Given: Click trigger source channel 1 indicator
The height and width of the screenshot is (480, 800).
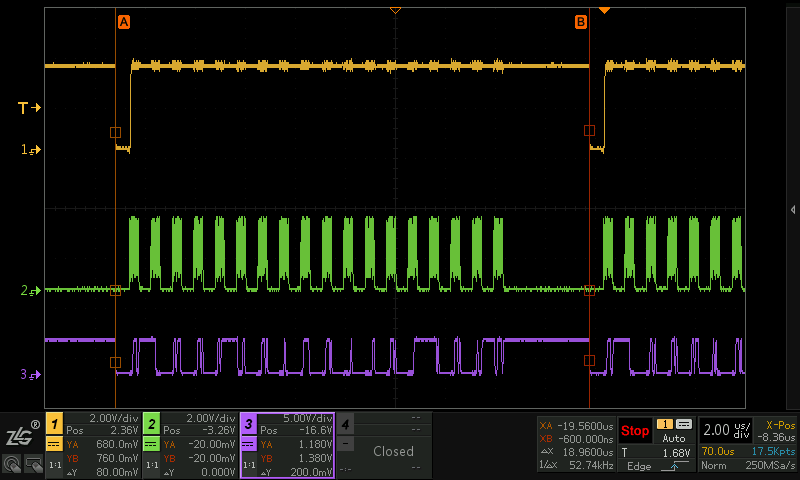Looking at the screenshot, I should pyautogui.click(x=665, y=424).
